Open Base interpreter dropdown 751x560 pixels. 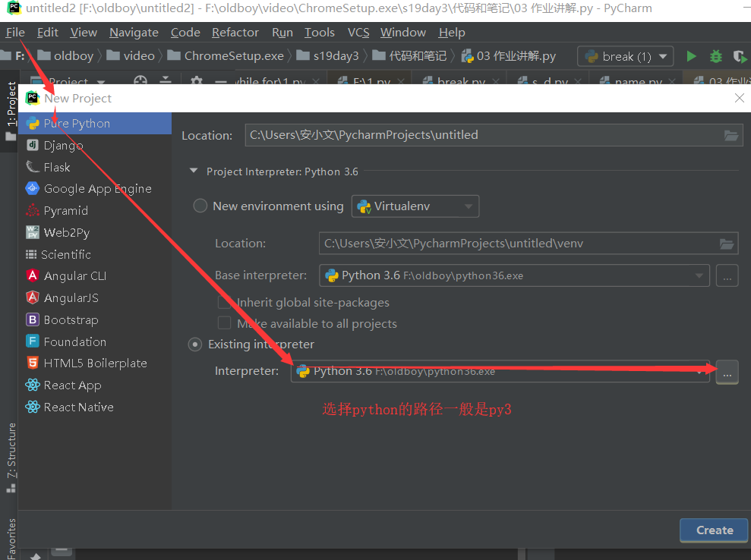[514, 275]
